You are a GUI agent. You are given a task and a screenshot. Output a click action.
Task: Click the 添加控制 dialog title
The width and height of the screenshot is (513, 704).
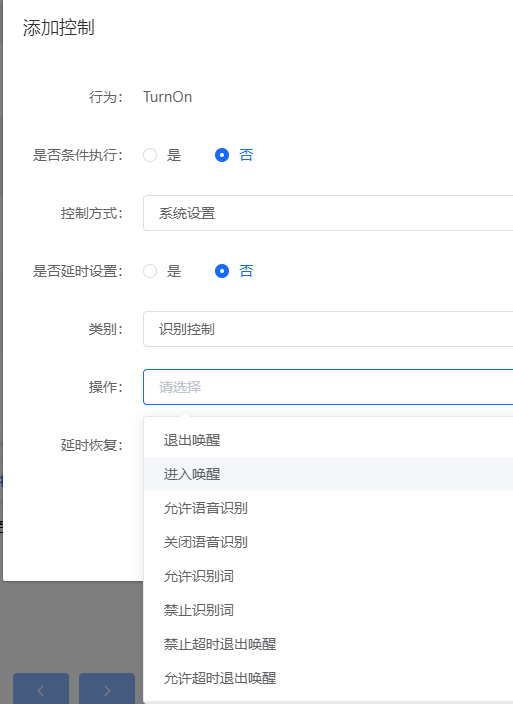click(58, 27)
